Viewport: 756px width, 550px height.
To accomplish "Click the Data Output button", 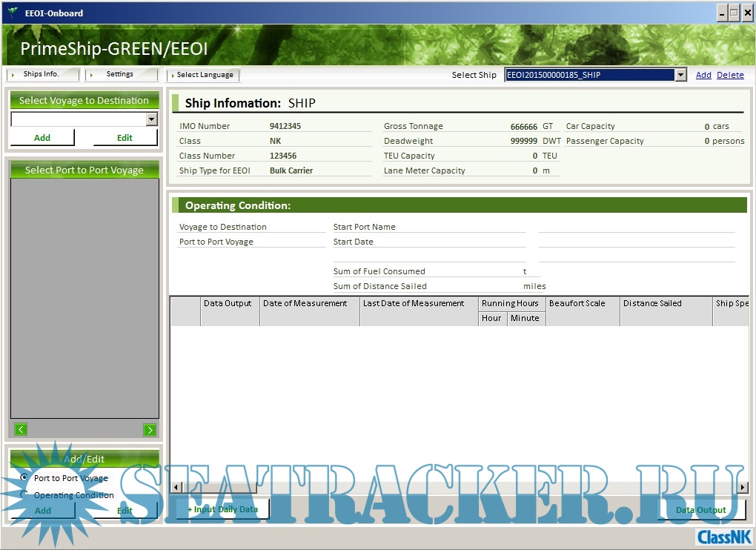I will tap(701, 510).
